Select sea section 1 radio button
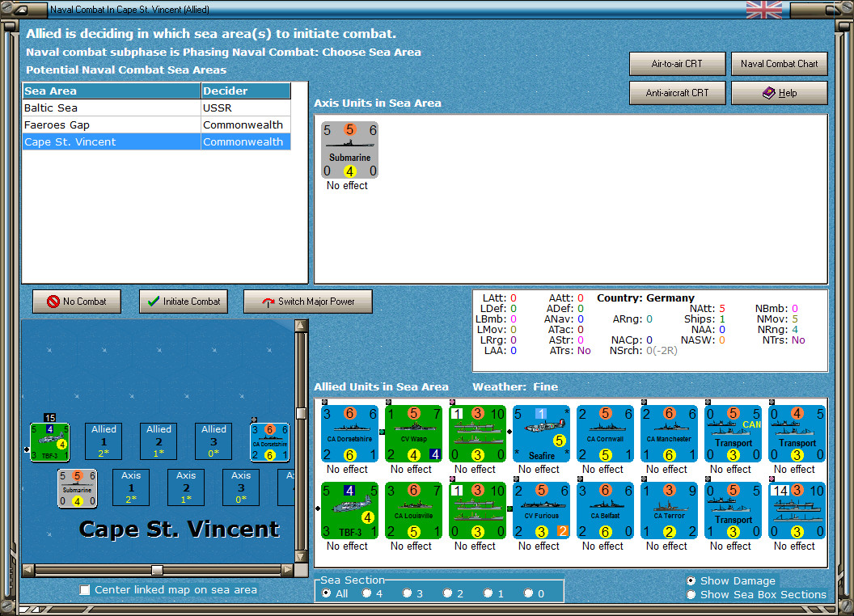854x616 pixels. 488,593
